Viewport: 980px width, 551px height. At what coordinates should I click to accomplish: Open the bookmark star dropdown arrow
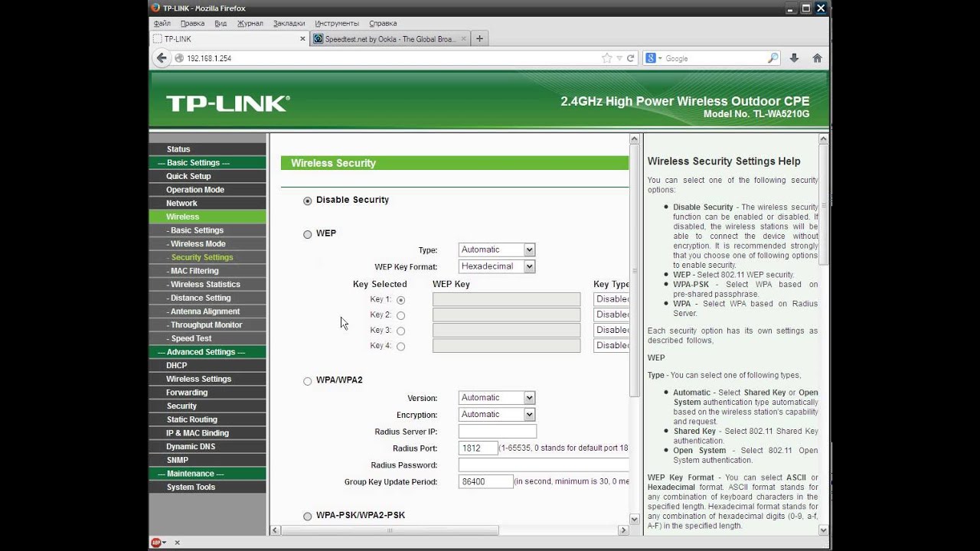(x=619, y=58)
